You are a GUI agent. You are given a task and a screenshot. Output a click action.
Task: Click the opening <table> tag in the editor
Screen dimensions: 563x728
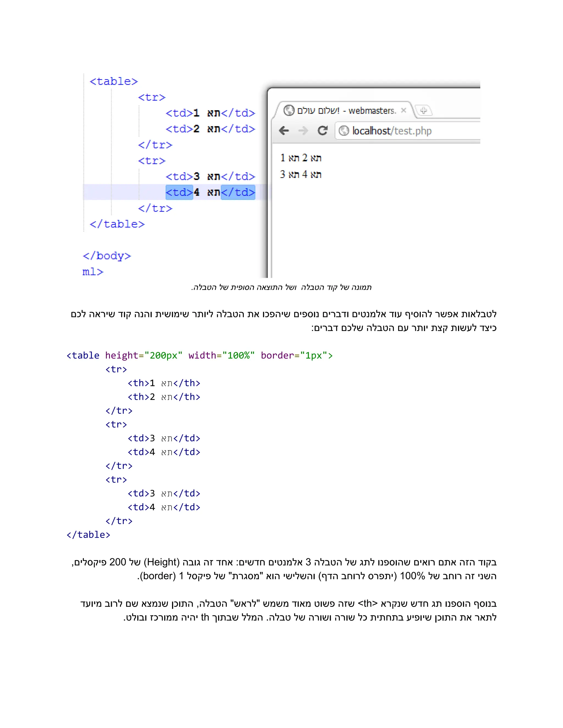point(114,81)
